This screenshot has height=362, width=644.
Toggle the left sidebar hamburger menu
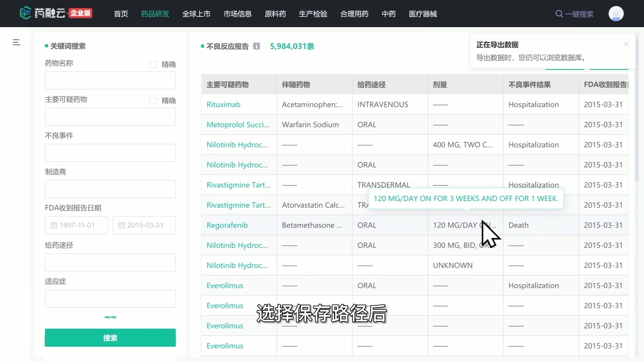(16, 42)
